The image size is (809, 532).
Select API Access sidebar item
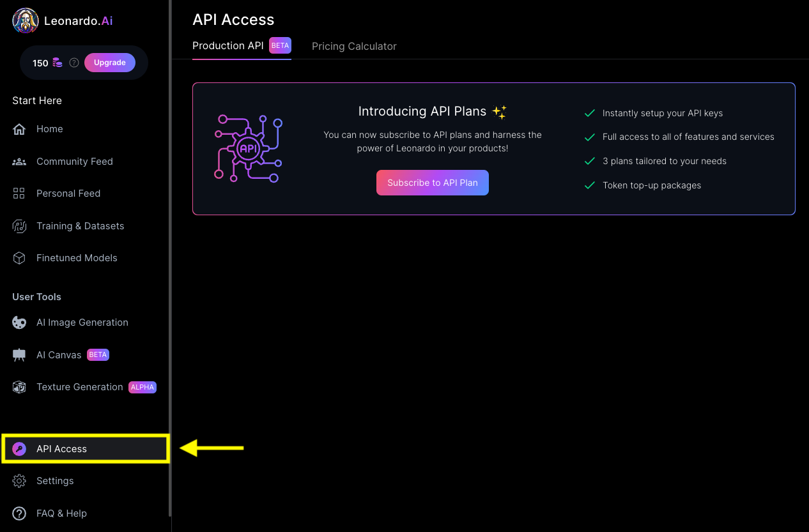click(85, 449)
